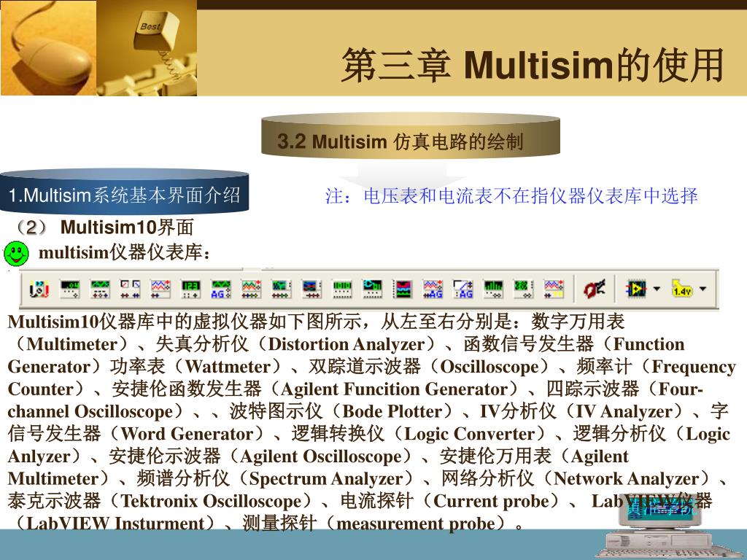Select the Agilent Multimeter icon
The width and height of the screenshot is (747, 560).
463,289
